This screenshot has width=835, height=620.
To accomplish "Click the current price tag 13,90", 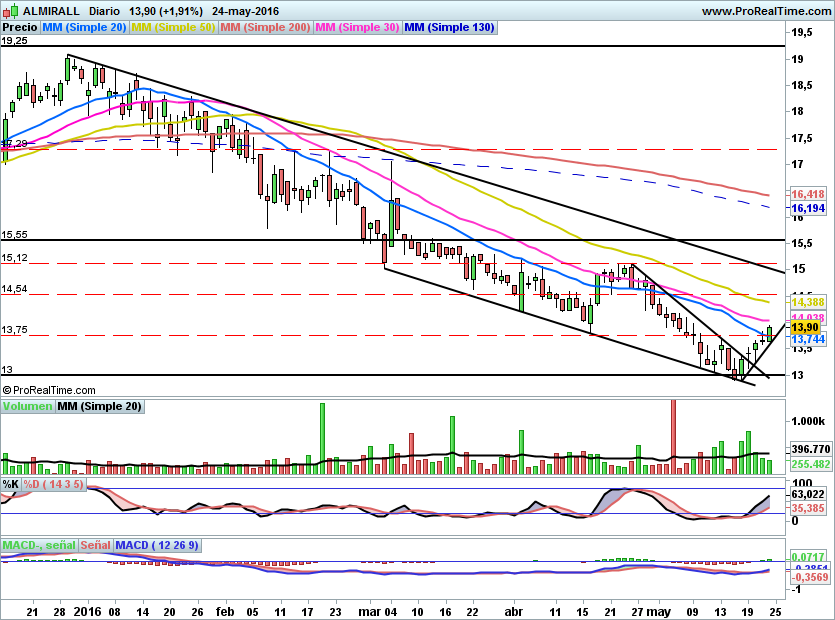I will click(x=806, y=327).
